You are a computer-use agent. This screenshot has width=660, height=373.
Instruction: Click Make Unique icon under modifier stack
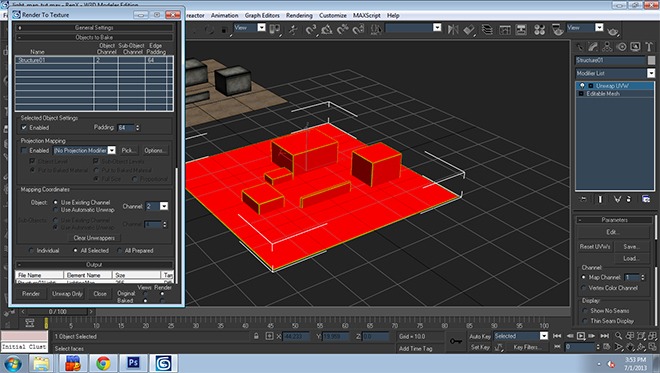(x=617, y=199)
